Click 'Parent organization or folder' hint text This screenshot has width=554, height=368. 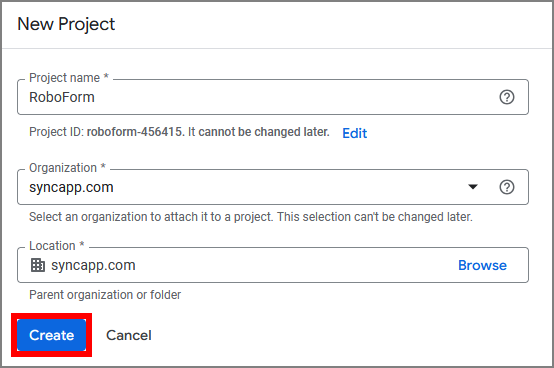(105, 295)
